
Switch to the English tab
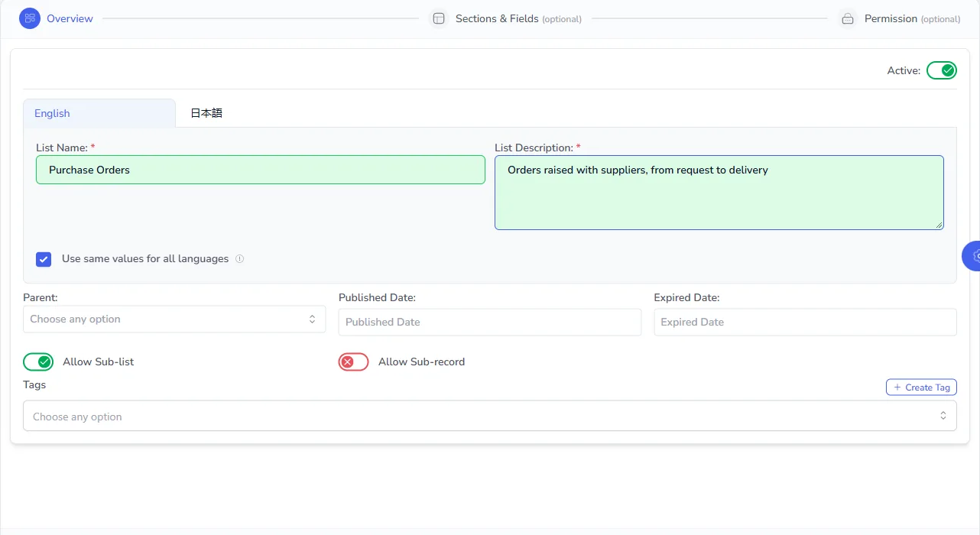pos(99,113)
